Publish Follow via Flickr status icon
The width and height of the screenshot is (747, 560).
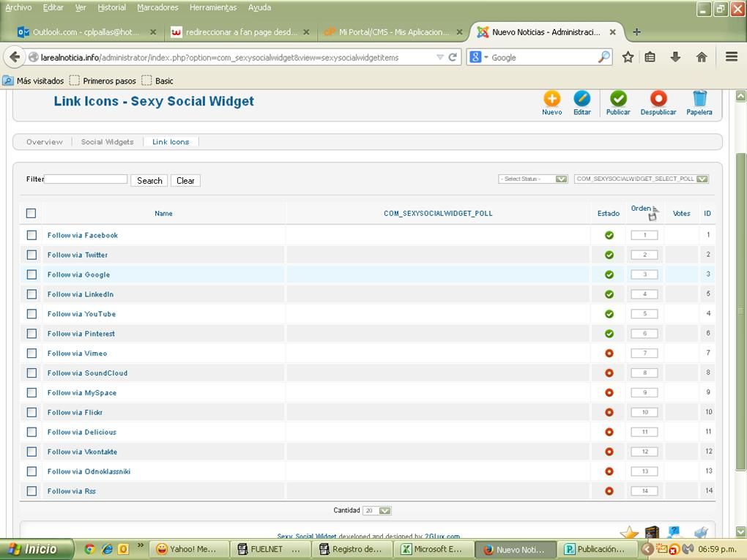pos(609,412)
